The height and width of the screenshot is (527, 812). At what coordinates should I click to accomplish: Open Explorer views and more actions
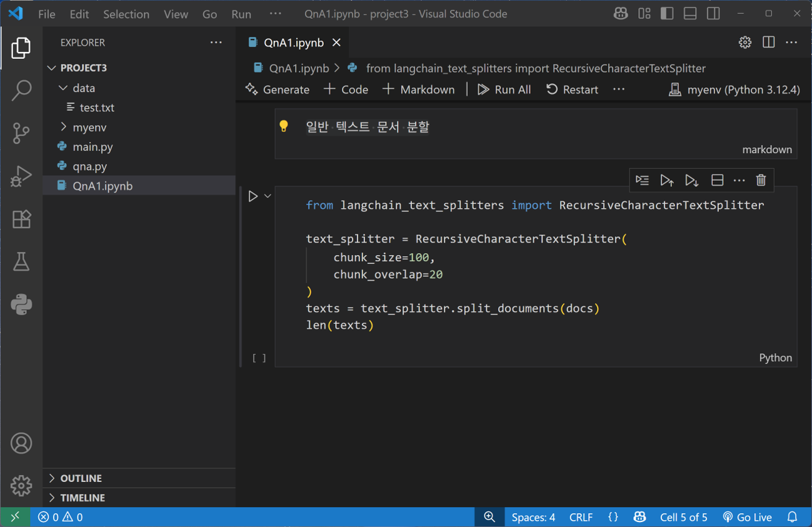click(216, 43)
